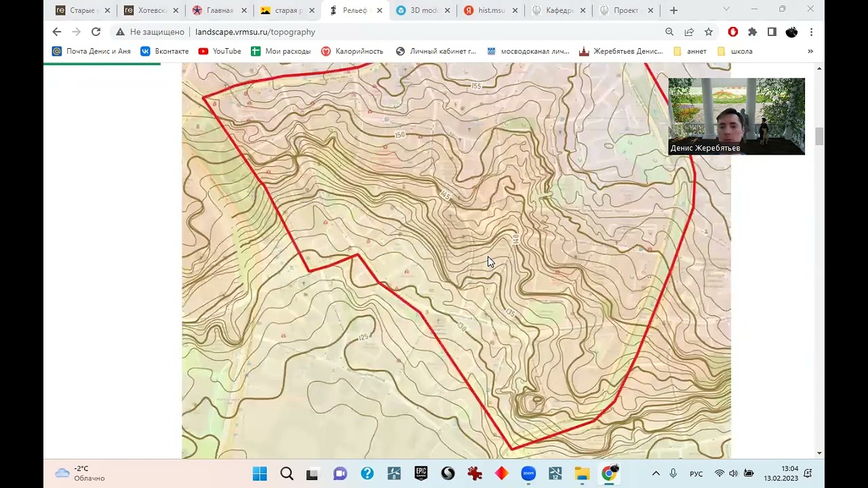Viewport: 868px width, 488px height.
Task: Open the Wi-Fi network tray icon
Action: coord(719,474)
